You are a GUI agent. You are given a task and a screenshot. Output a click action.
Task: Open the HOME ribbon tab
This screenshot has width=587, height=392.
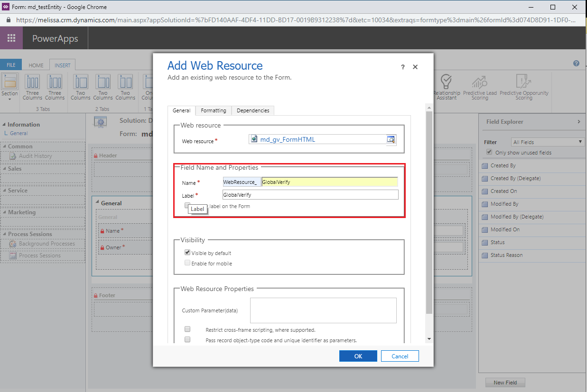(x=36, y=65)
